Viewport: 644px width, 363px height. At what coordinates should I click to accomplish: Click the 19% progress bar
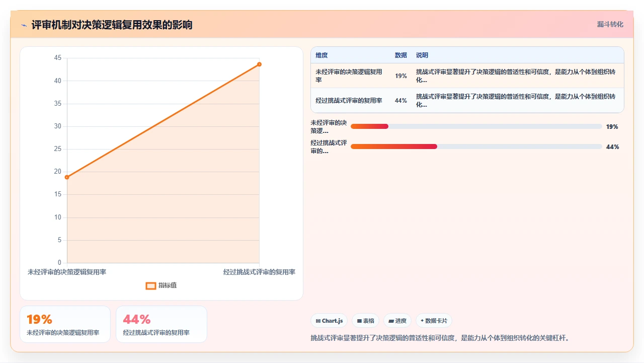(476, 126)
